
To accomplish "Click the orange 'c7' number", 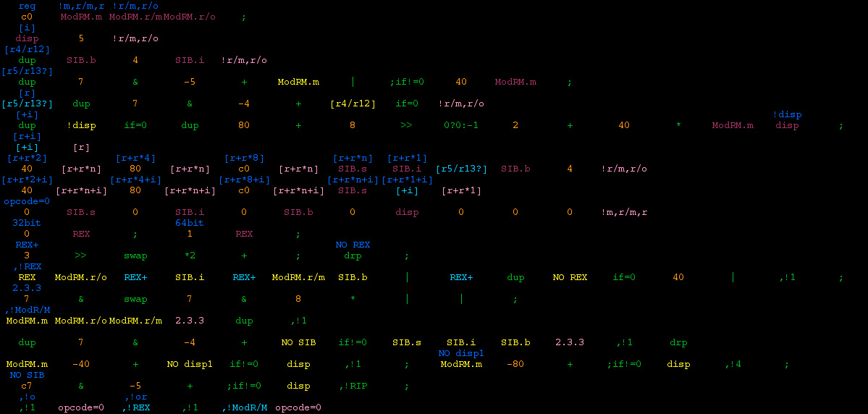I will (27, 386).
